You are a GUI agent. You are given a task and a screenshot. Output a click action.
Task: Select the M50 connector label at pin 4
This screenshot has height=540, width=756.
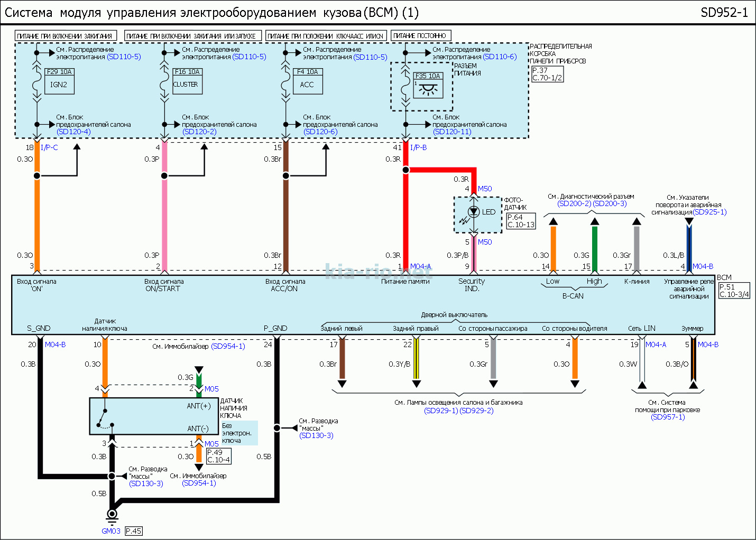tap(485, 189)
